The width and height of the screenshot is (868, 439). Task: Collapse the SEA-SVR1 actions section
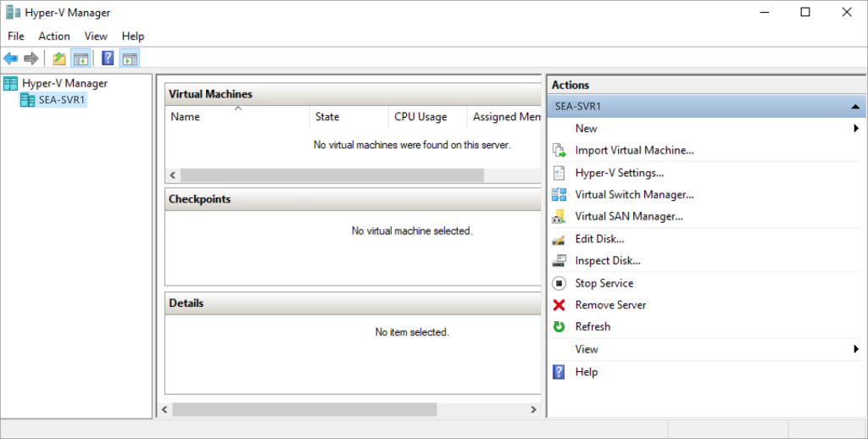point(855,106)
